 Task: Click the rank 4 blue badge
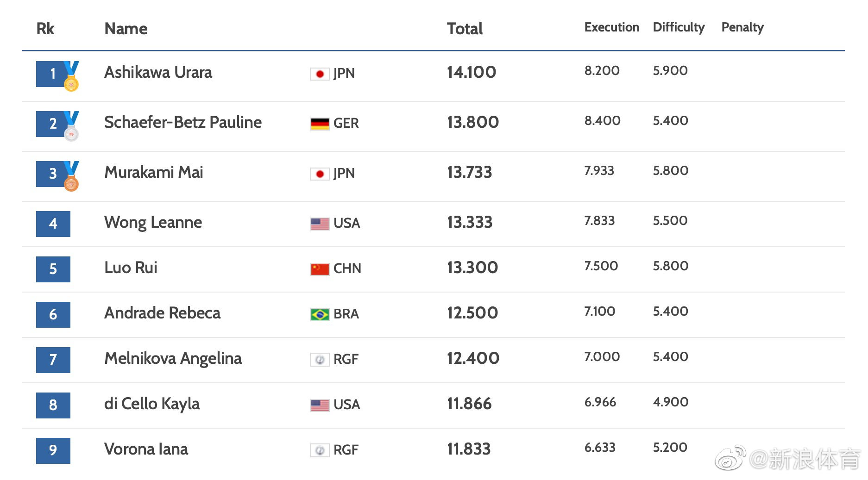[x=53, y=224]
